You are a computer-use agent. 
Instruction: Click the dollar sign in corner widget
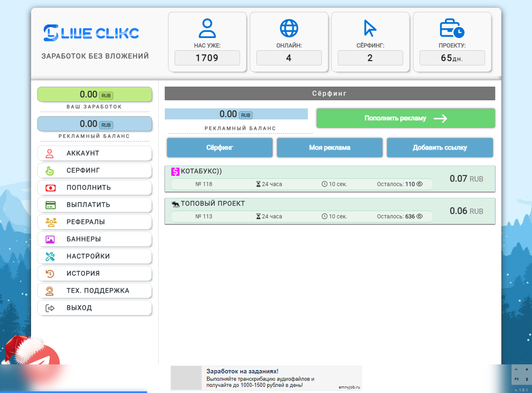(x=527, y=379)
